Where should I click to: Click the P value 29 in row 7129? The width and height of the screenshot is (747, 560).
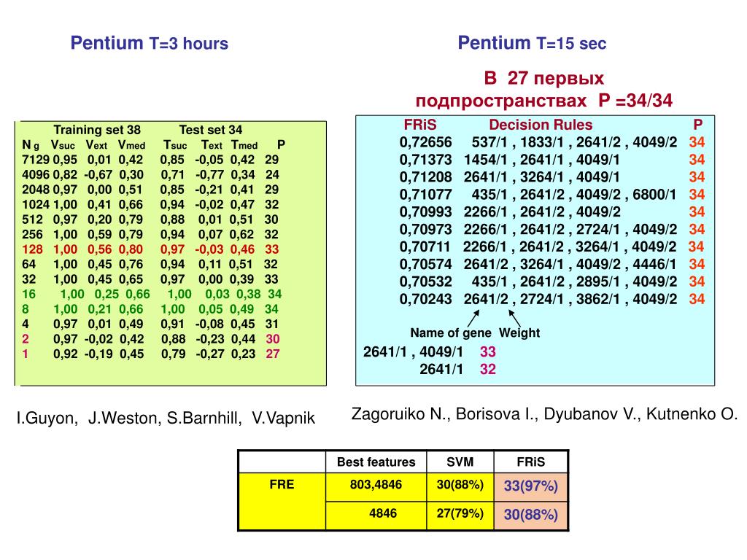[x=271, y=160]
